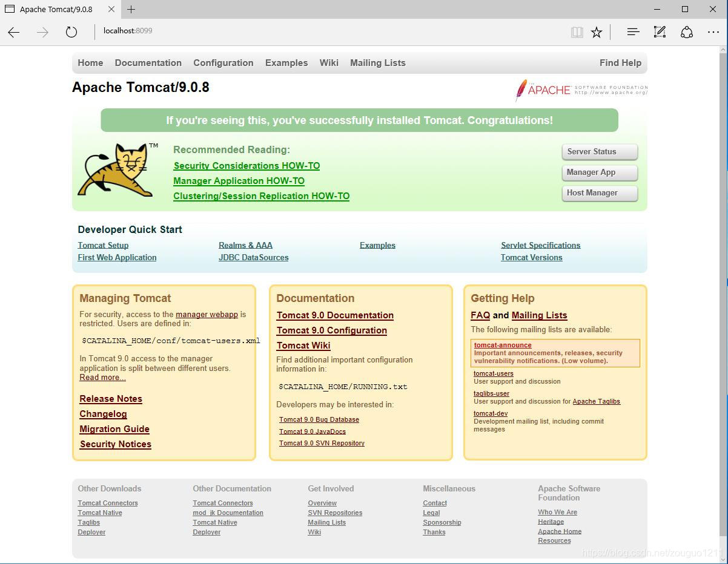Image resolution: width=728 pixels, height=564 pixels.
Task: Click the Tomcat cat logo image
Action: 118,169
